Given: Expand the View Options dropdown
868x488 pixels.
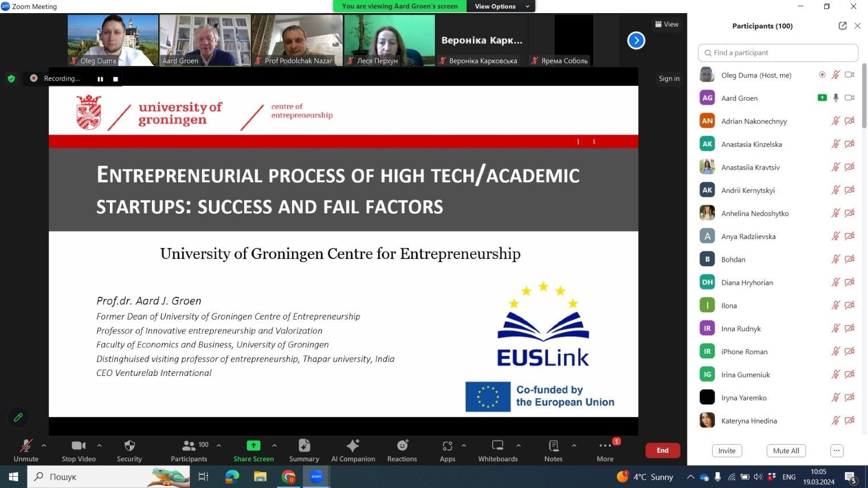Looking at the screenshot, I should (501, 6).
